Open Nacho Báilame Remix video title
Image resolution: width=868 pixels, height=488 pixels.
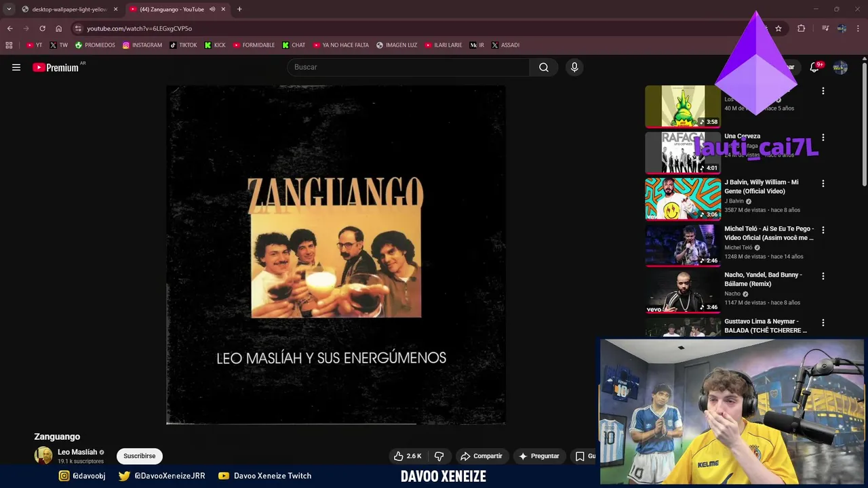(764, 279)
